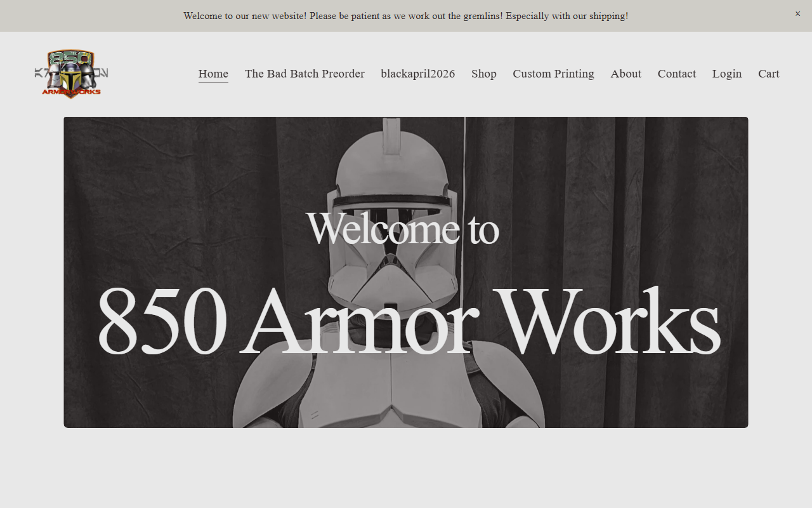The image size is (812, 508).
Task: Click the 850 Armor Works logo
Action: click(71, 74)
